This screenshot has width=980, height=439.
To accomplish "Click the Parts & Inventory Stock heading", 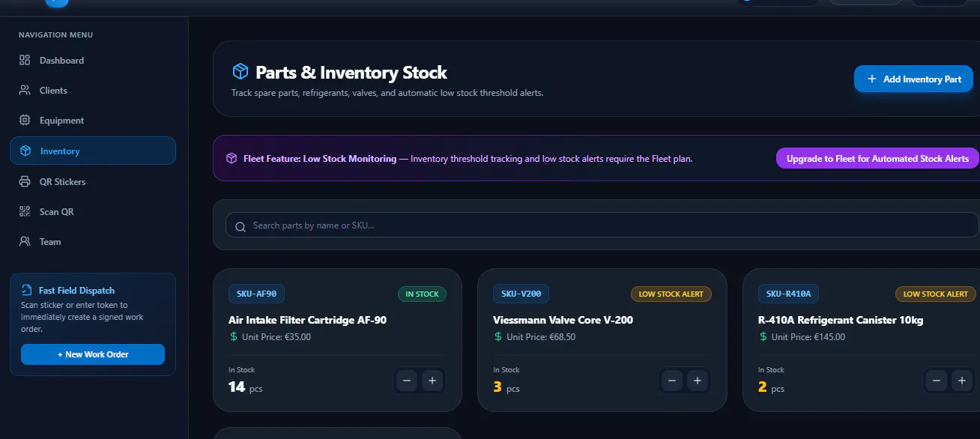I will (x=351, y=73).
